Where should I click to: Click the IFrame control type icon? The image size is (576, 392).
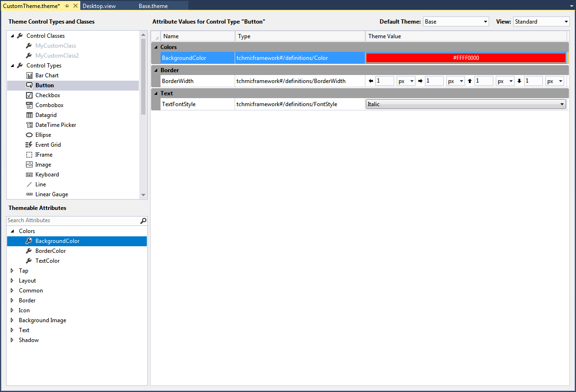pos(29,155)
